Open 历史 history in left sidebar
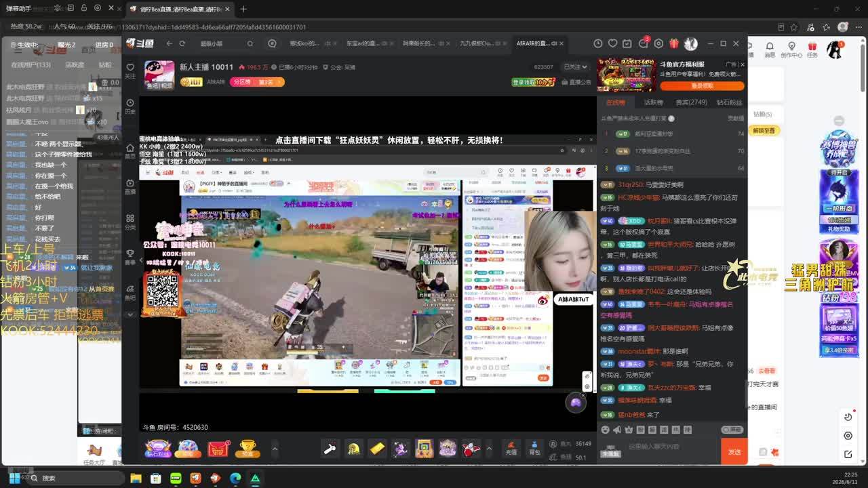Screen dimensions: 868x488 tap(130, 106)
